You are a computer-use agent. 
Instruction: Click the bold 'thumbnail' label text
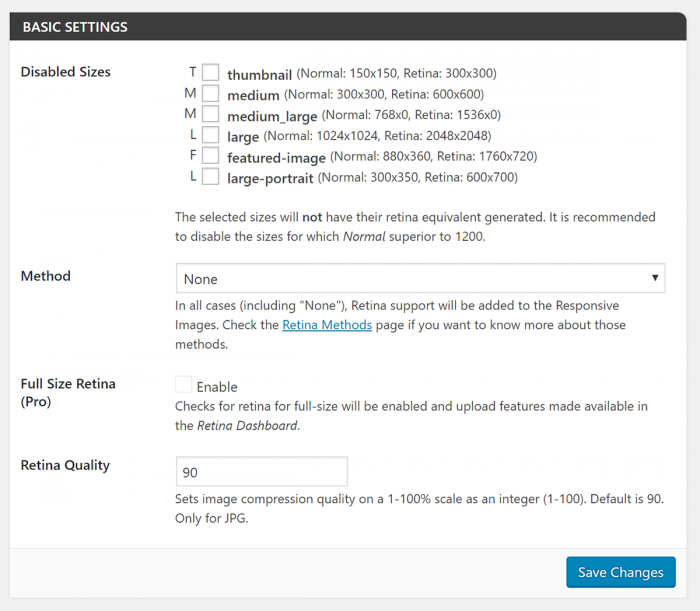pos(259,74)
